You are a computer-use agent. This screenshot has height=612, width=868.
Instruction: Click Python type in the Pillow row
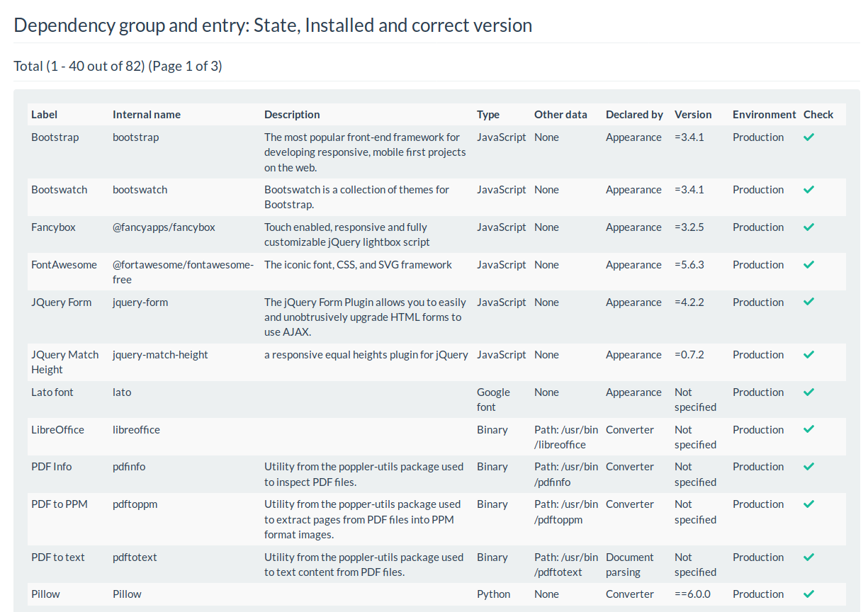coord(493,594)
